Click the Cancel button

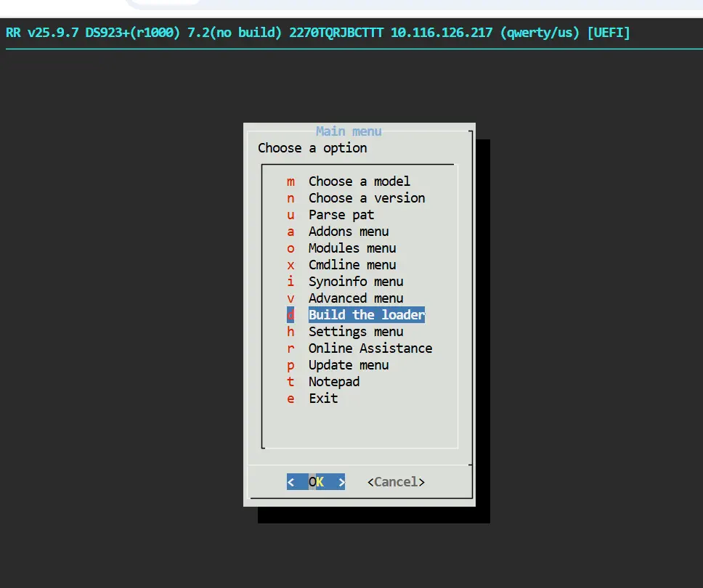pos(396,482)
